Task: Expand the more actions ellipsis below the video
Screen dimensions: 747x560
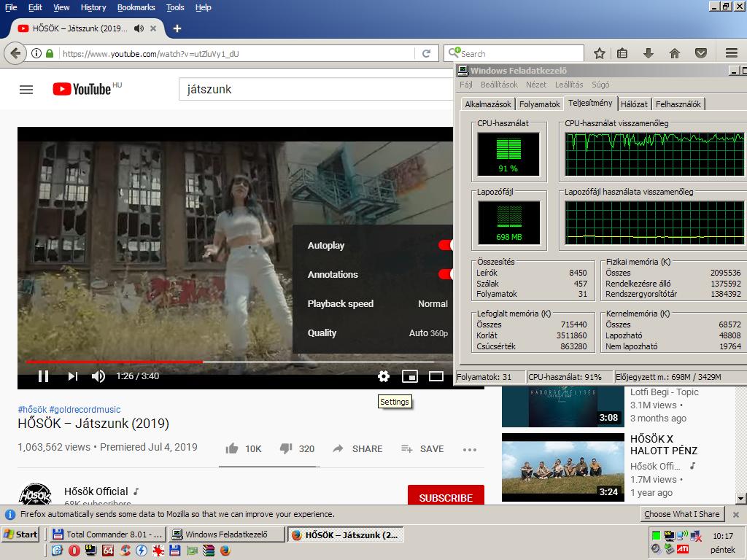Action: click(x=469, y=449)
